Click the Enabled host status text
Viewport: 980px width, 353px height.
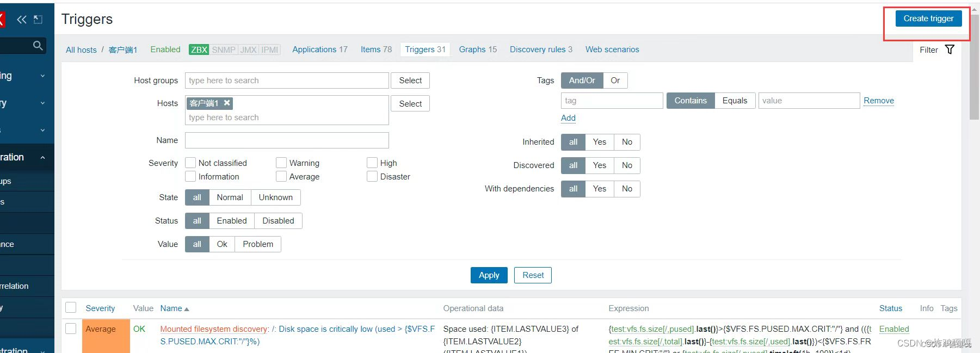(165, 49)
